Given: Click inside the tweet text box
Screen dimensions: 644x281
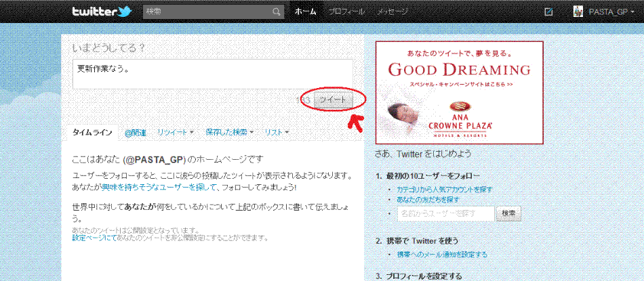Looking at the screenshot, I should coord(212,74).
